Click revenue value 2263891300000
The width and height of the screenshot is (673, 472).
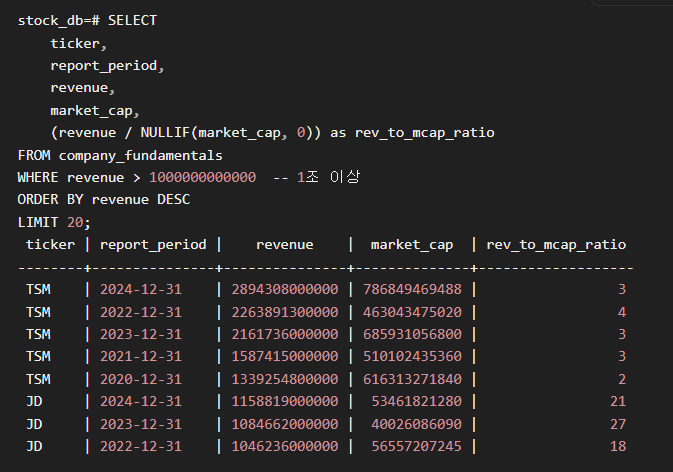[x=285, y=312]
